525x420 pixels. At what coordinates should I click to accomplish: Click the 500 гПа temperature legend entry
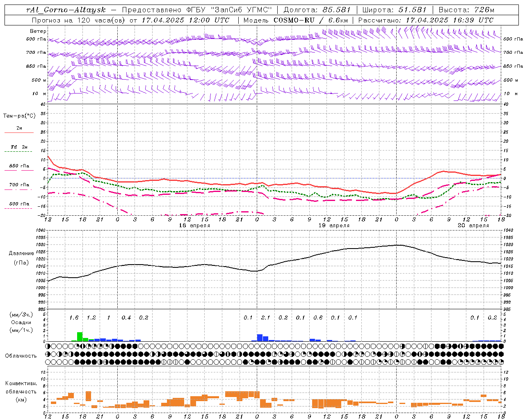coord(19,204)
